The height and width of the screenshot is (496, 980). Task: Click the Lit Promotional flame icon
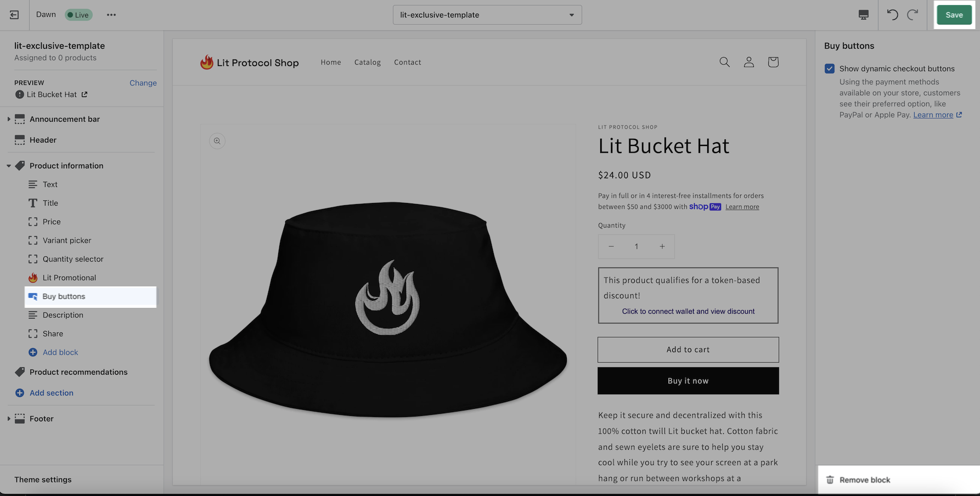point(33,278)
